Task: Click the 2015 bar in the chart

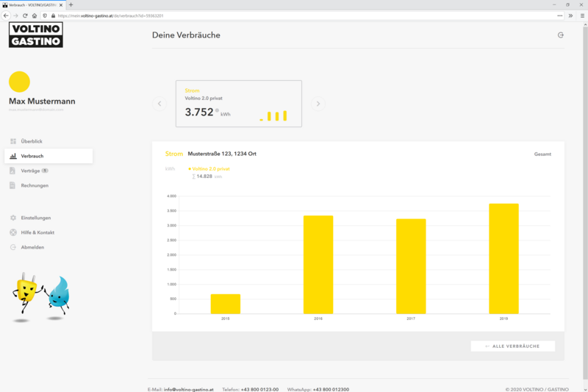Action: (226, 304)
